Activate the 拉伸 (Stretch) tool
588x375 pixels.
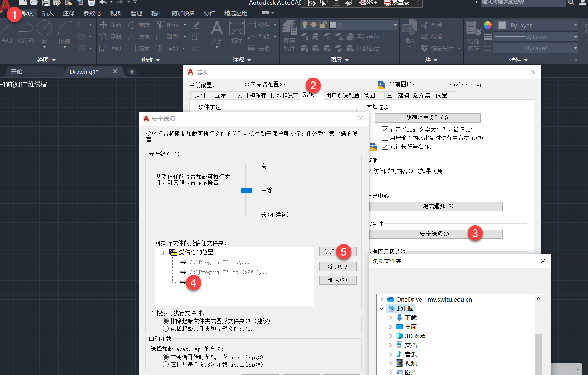pos(111,49)
